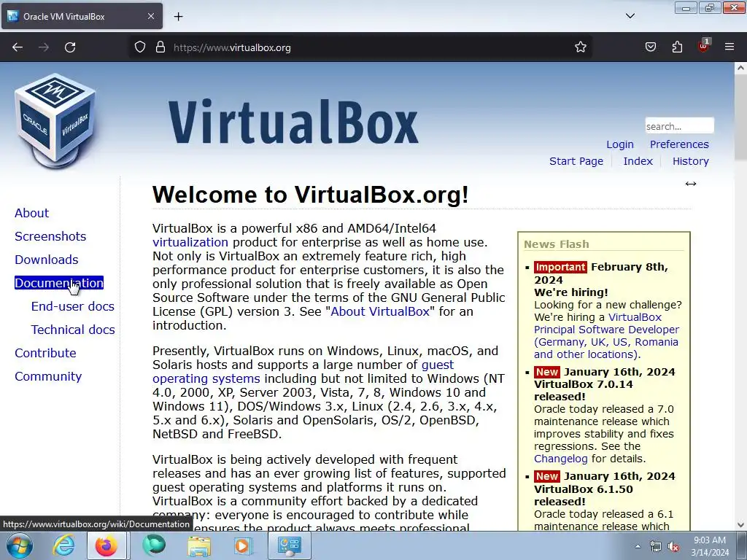Open the taskbar clock showing 9:03 AM

(x=710, y=546)
